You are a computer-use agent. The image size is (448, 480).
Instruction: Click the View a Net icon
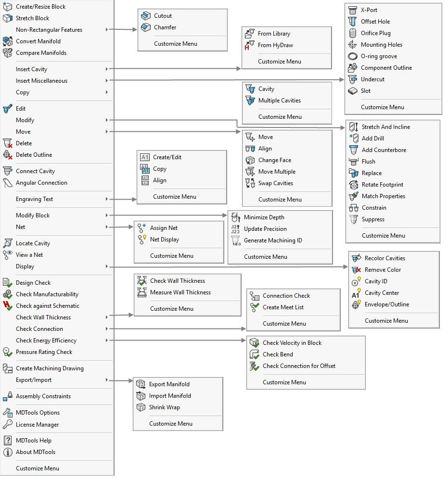(x=7, y=255)
